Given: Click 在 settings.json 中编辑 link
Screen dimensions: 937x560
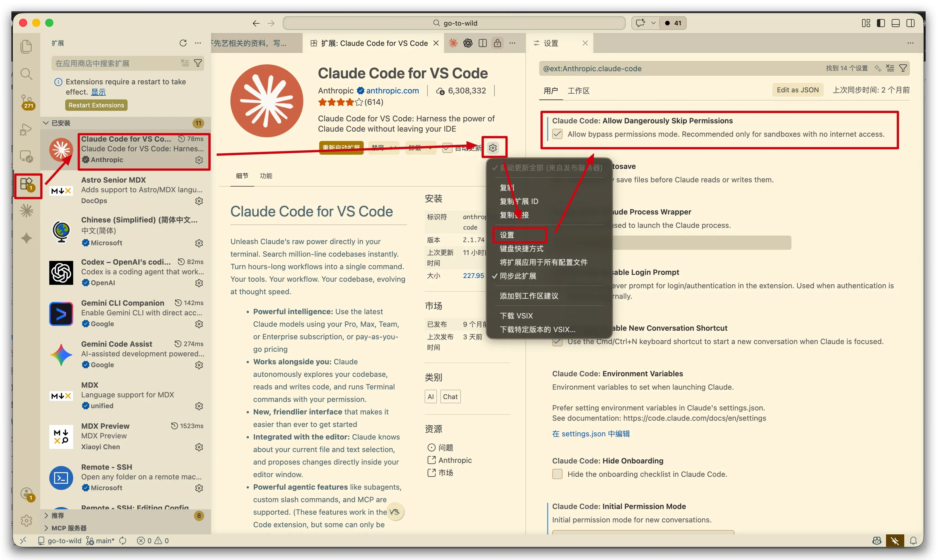Looking at the screenshot, I should [x=591, y=434].
